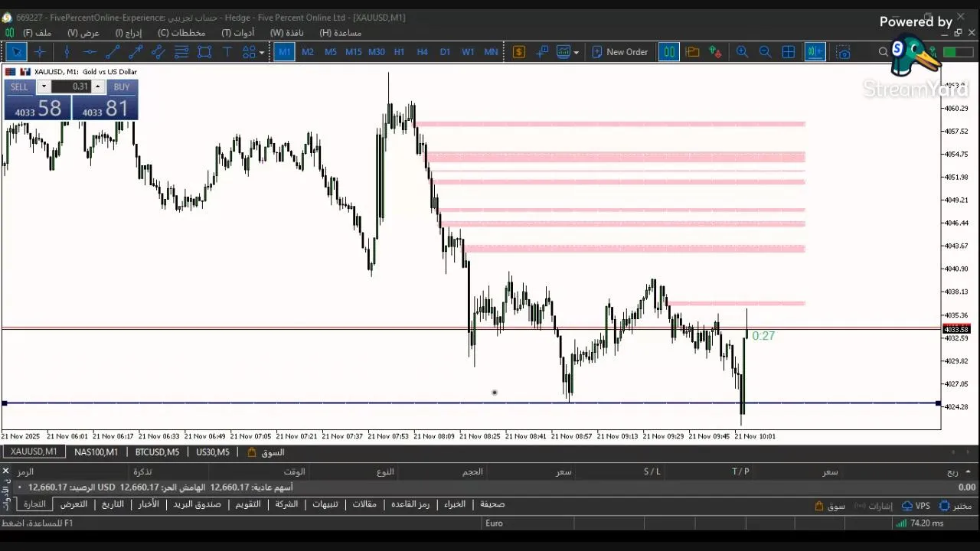Open the مخططات (C) menu
The width and height of the screenshot is (980, 551).
coord(181,33)
